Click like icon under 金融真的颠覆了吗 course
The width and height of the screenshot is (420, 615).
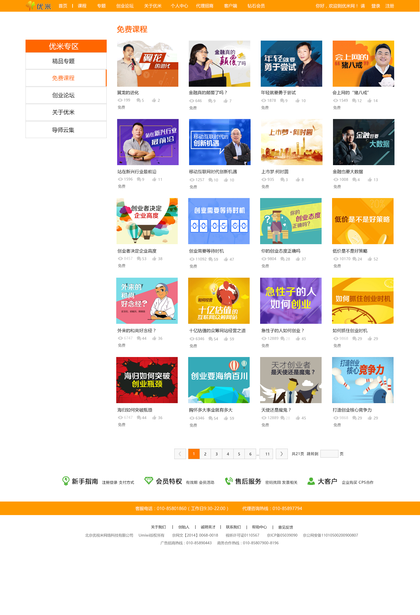point(225,101)
